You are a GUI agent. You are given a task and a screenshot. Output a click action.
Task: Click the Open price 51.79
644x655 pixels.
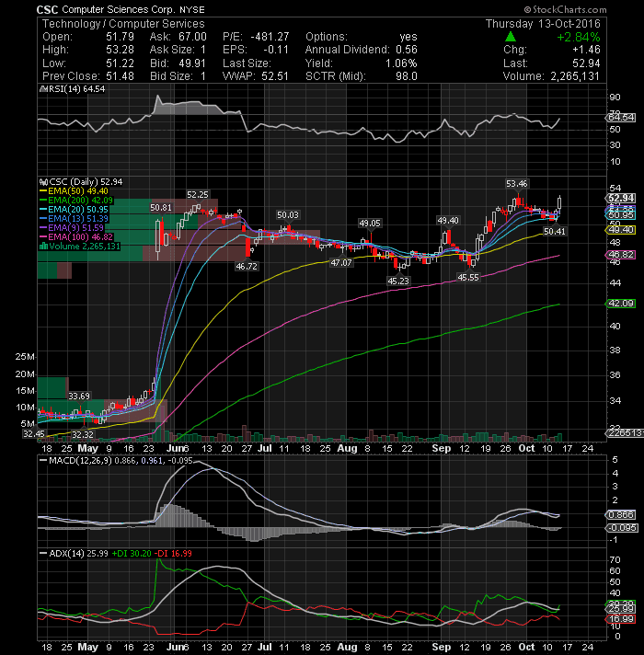pos(120,37)
